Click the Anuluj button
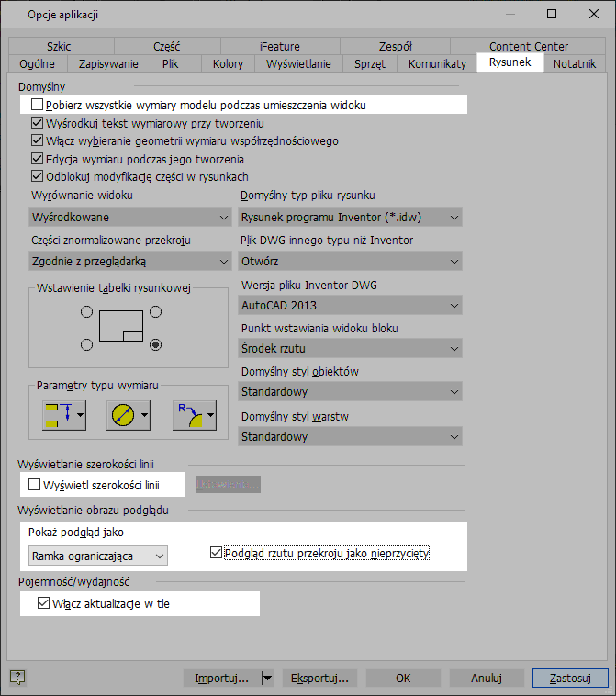The width and height of the screenshot is (616, 696). click(487, 679)
